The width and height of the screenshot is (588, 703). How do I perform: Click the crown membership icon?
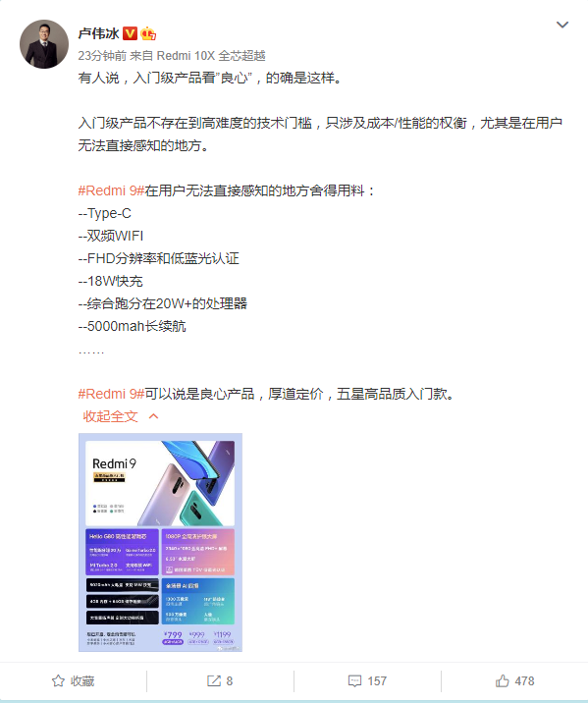148,33
